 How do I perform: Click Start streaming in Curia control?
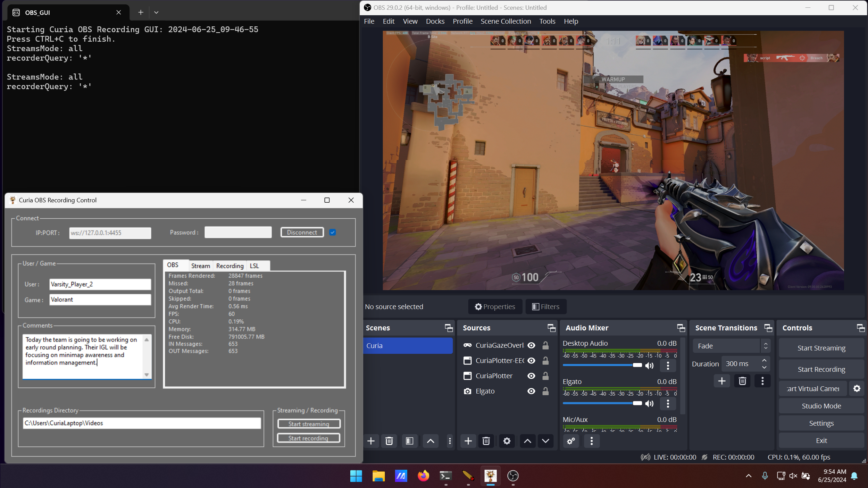click(x=309, y=424)
